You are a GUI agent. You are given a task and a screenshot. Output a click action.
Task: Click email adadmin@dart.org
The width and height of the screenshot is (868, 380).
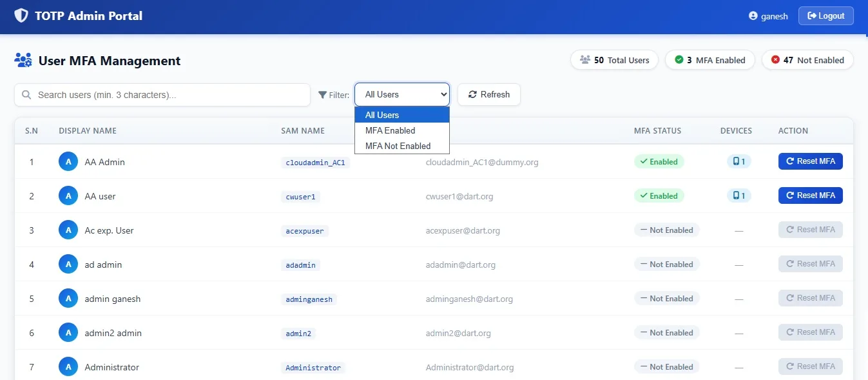pyautogui.click(x=461, y=265)
